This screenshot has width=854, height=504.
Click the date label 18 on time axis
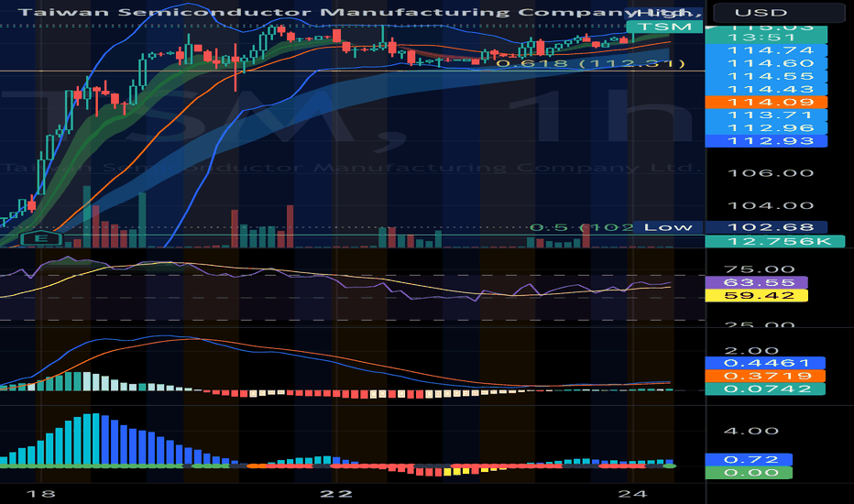tap(41, 494)
